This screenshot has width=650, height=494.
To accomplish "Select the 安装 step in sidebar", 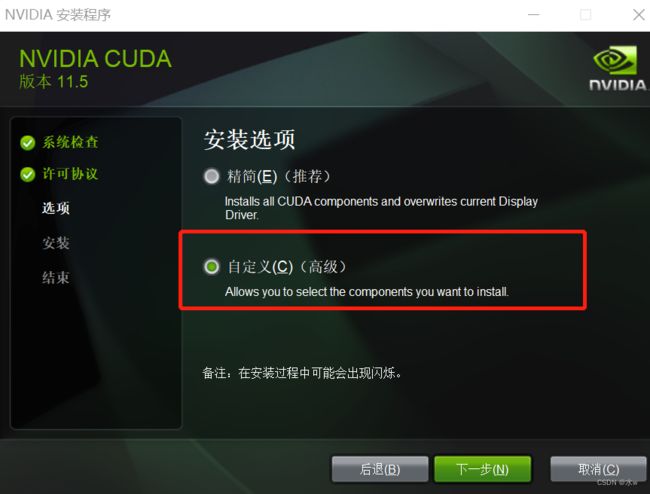I will (x=56, y=243).
